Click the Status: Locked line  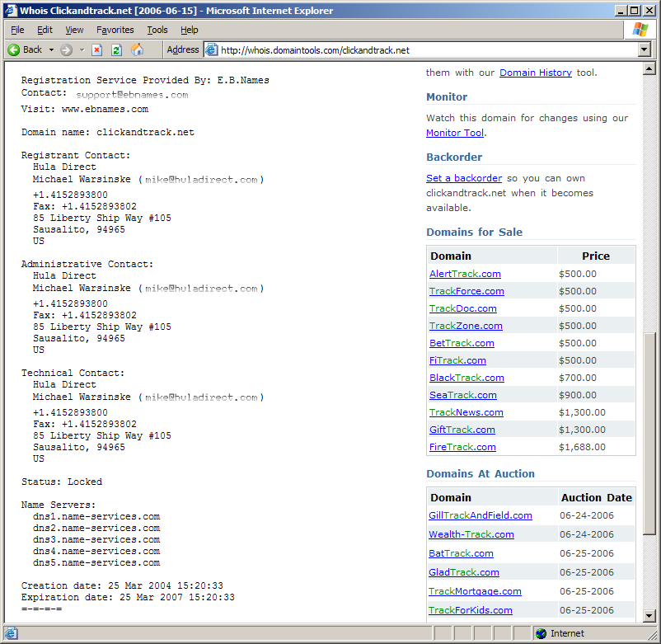point(62,482)
